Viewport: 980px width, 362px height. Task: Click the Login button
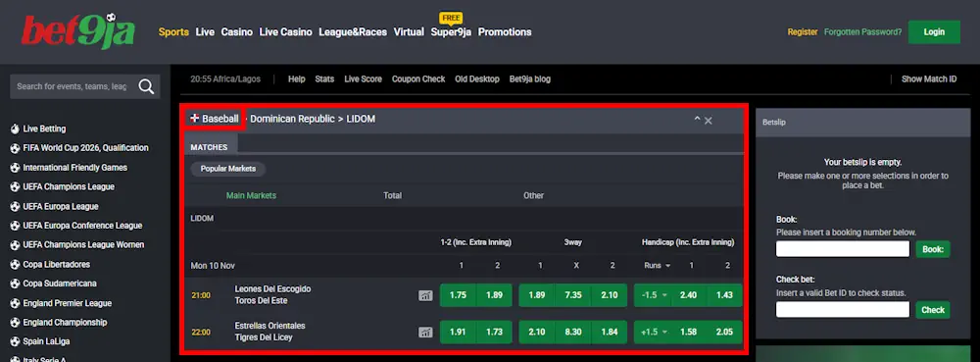click(934, 32)
